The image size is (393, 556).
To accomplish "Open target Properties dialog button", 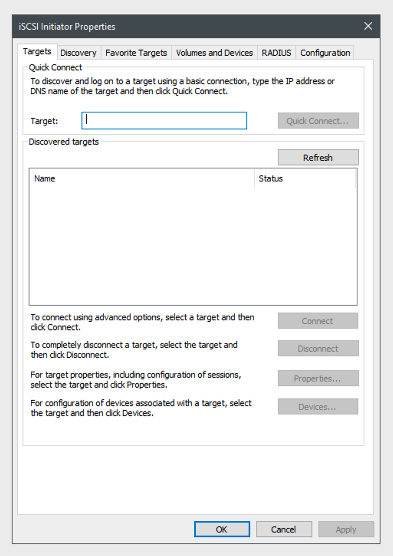I will (x=318, y=378).
